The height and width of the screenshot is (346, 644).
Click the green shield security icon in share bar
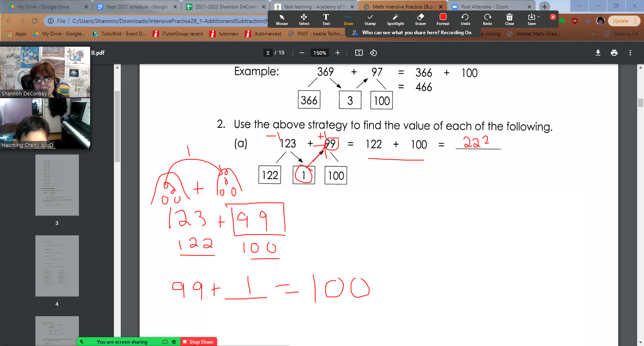tap(174, 342)
